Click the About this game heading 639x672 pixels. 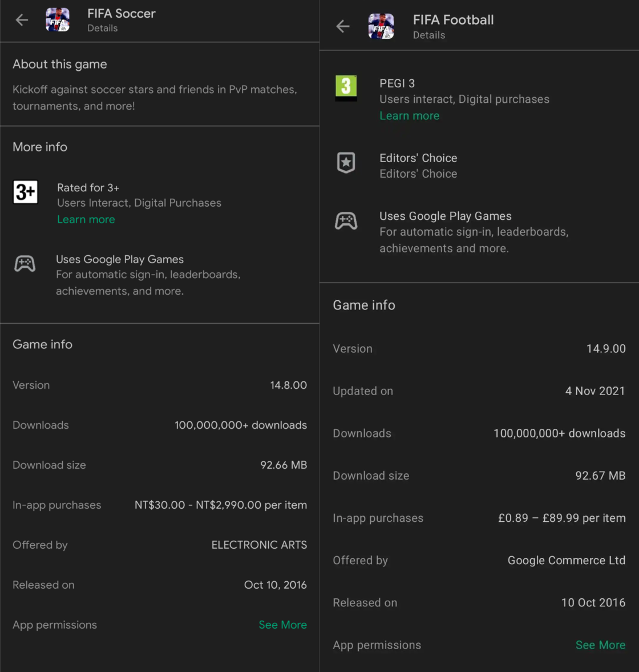tap(59, 65)
